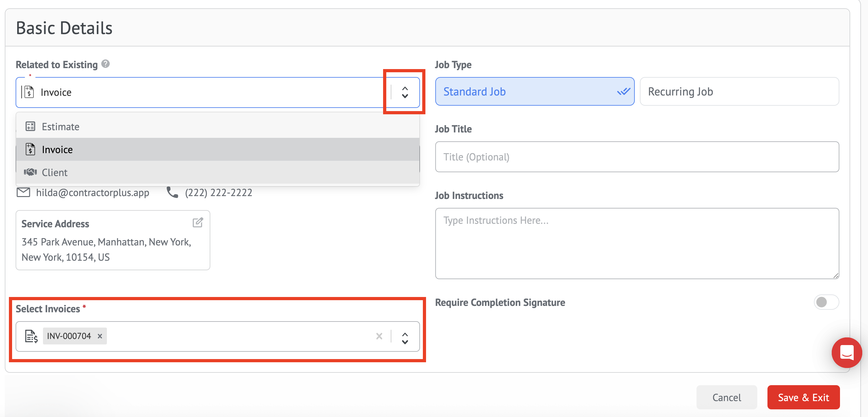Collapse the Related to Existing dropdown arrows
This screenshot has width=868, height=417.
pos(405,92)
